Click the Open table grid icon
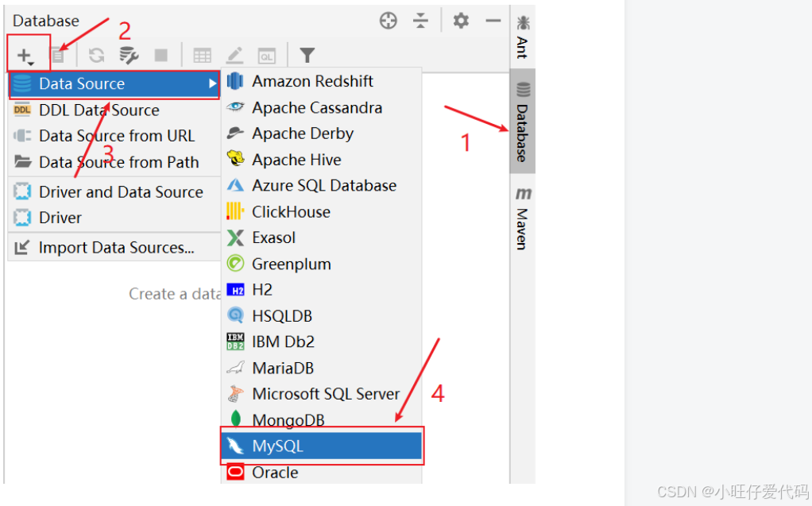 (x=202, y=55)
